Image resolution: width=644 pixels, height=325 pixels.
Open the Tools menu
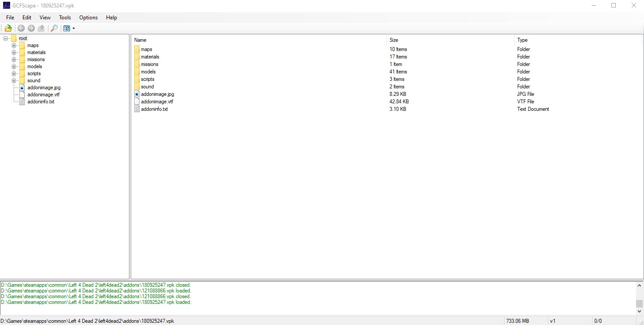[65, 18]
